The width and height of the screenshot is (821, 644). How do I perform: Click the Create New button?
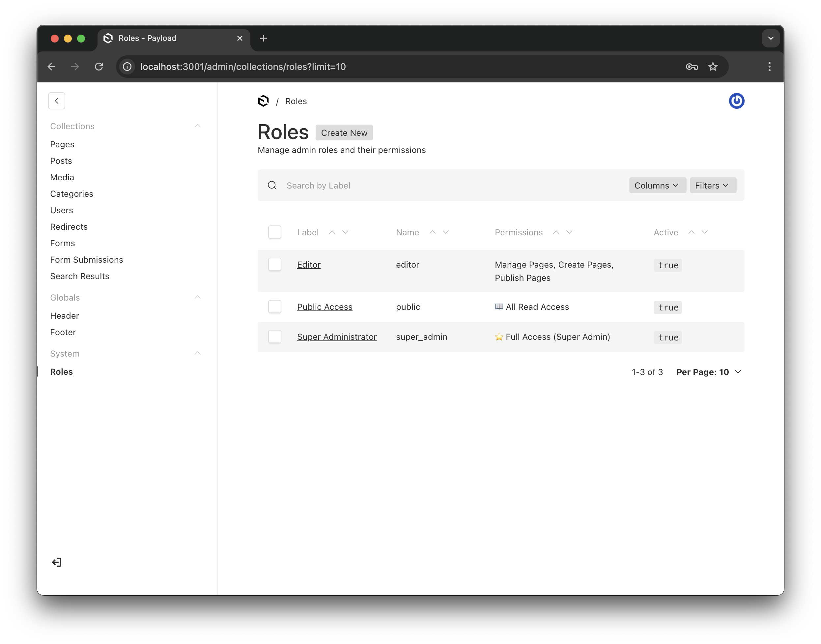click(344, 133)
